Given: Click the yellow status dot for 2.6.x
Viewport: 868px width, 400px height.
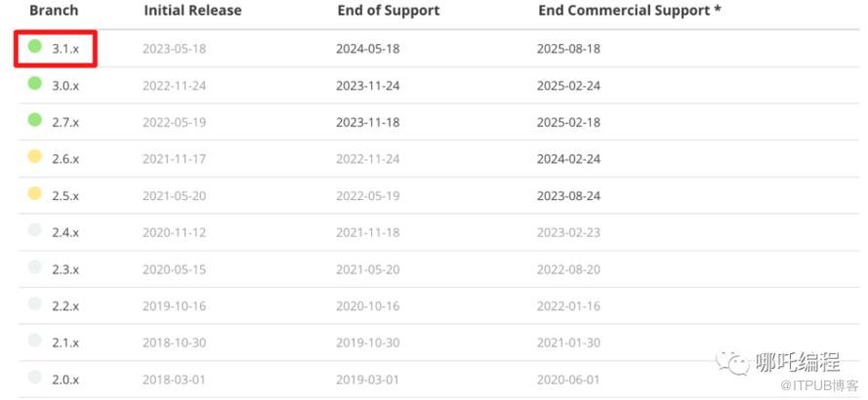Looking at the screenshot, I should [x=35, y=156].
